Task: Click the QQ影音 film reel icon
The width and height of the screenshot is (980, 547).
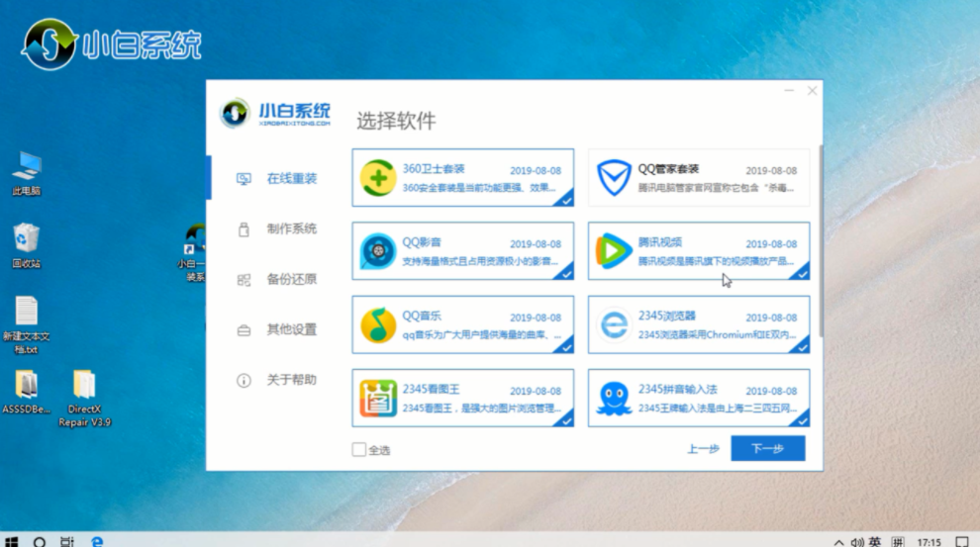Action: pyautogui.click(x=378, y=251)
